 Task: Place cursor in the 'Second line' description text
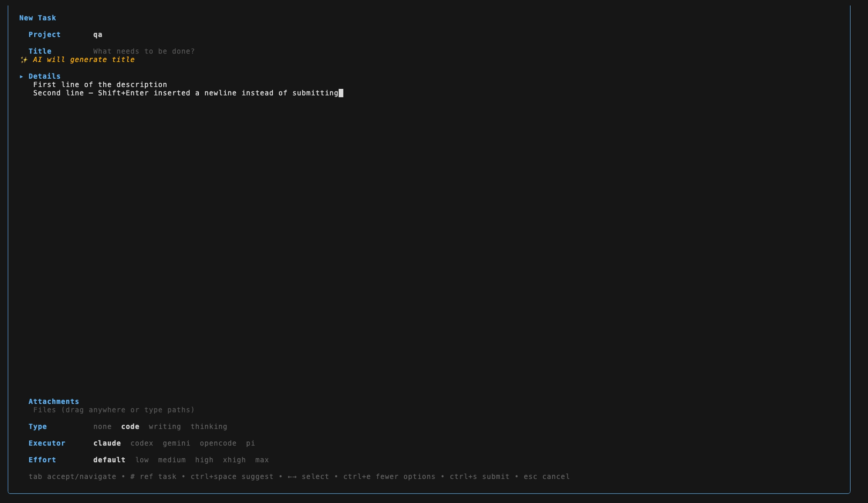point(185,93)
